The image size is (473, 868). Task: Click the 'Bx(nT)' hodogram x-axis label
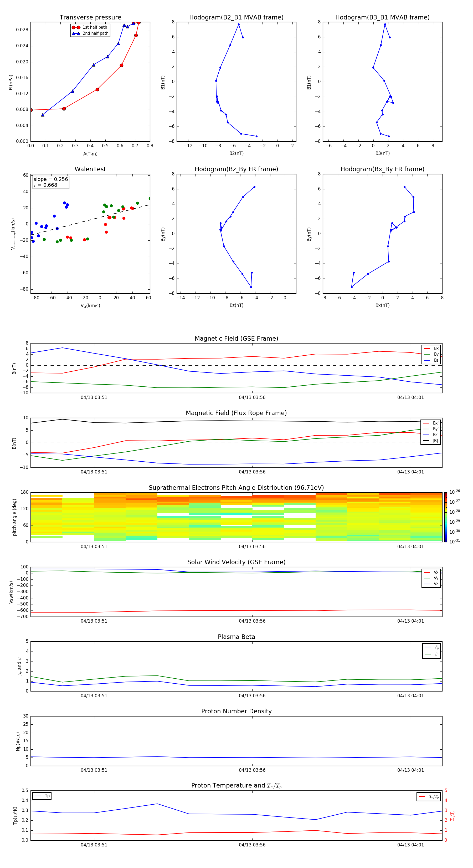point(382,306)
